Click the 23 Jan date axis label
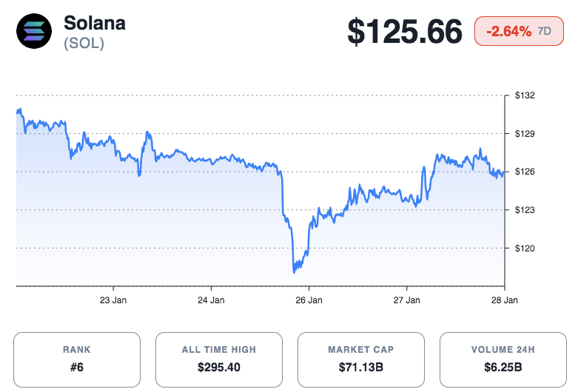Viewport: 578px width, 392px height. pyautogui.click(x=113, y=300)
